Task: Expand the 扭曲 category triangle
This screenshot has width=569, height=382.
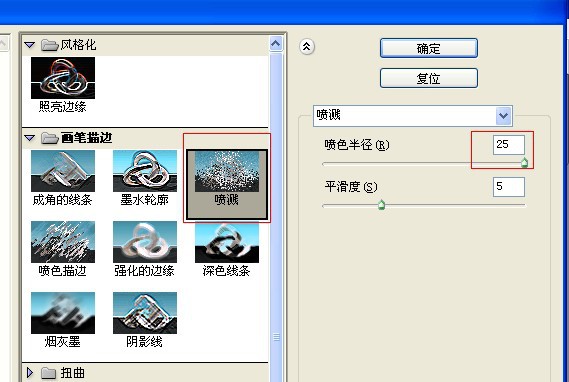Action: pos(30,373)
